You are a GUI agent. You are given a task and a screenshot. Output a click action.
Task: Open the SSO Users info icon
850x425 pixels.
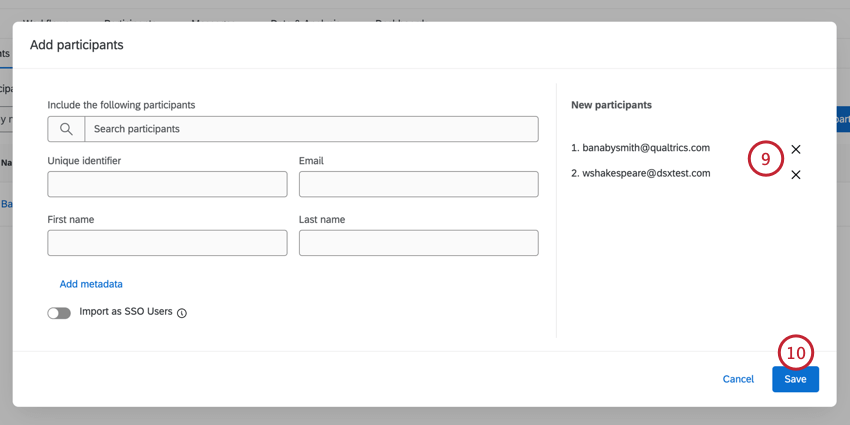(182, 313)
